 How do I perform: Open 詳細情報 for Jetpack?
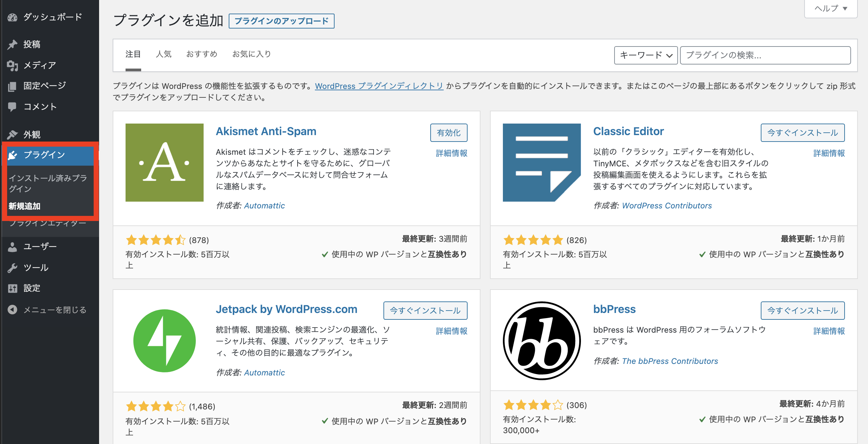451,331
